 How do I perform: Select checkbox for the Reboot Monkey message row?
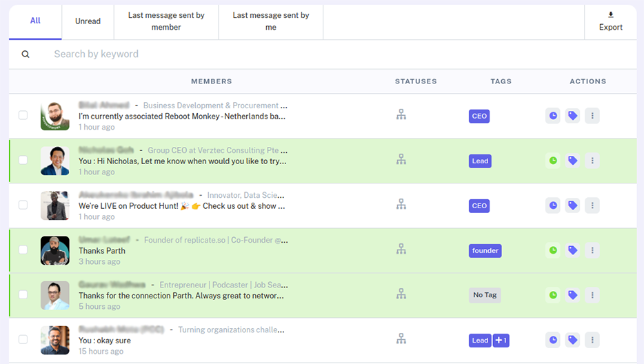tap(23, 115)
